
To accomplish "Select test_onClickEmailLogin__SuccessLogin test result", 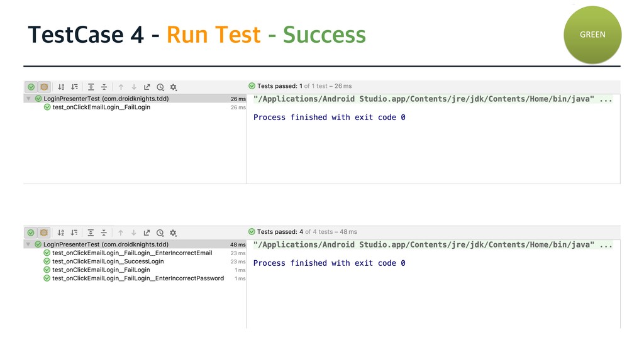I will 108,261.
